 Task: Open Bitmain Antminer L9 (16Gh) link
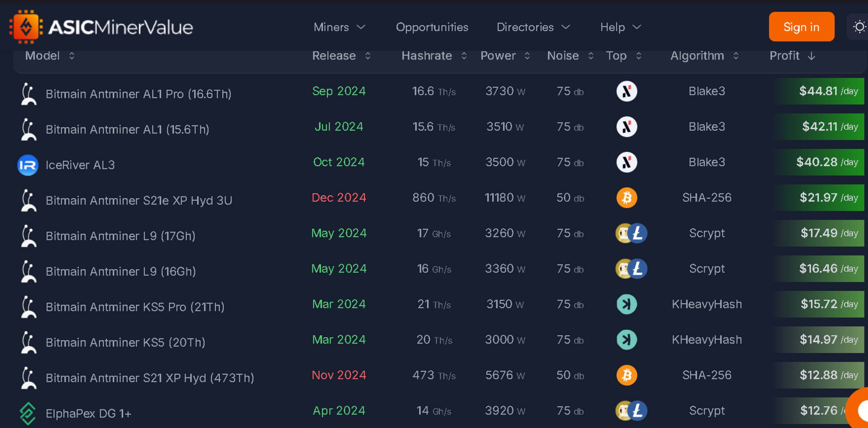tap(121, 271)
